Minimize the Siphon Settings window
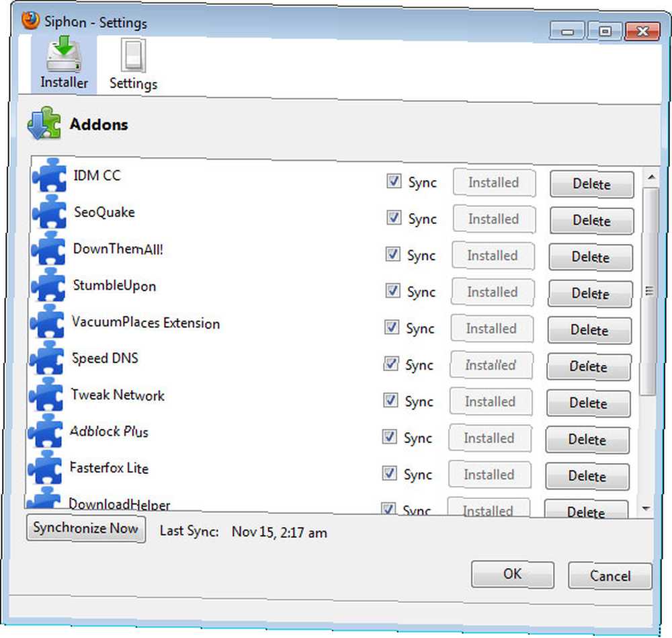This screenshot has height=638, width=672. click(567, 32)
